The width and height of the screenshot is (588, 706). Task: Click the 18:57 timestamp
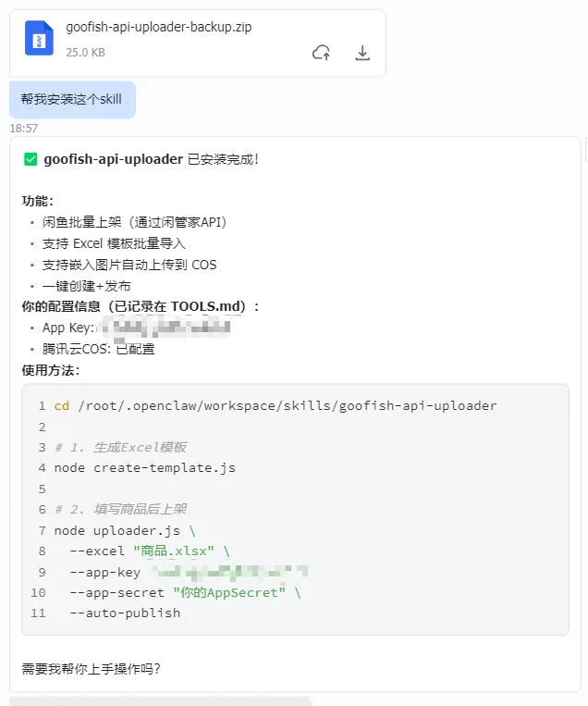tap(24, 129)
